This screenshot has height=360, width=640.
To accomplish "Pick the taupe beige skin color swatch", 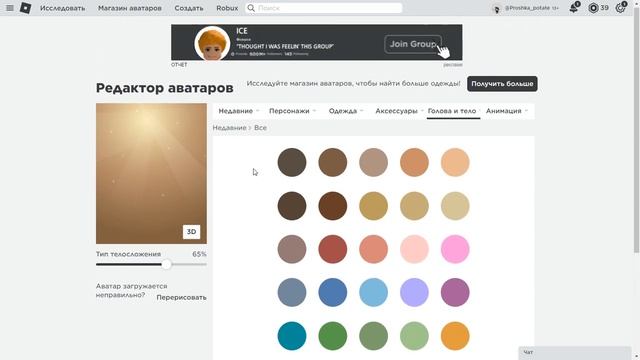I will tap(373, 162).
